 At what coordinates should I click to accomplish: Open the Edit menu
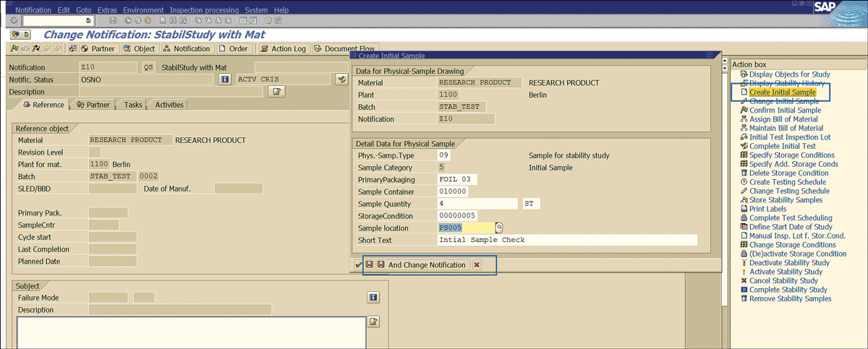(x=64, y=10)
